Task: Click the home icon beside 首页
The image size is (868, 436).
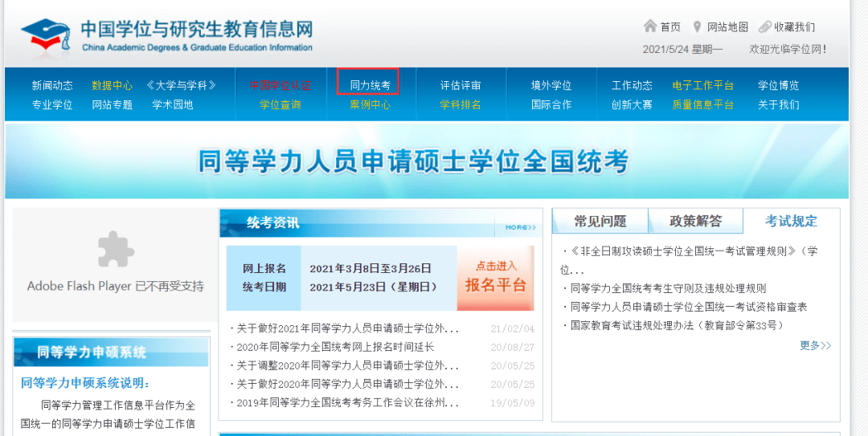Action: [650, 26]
